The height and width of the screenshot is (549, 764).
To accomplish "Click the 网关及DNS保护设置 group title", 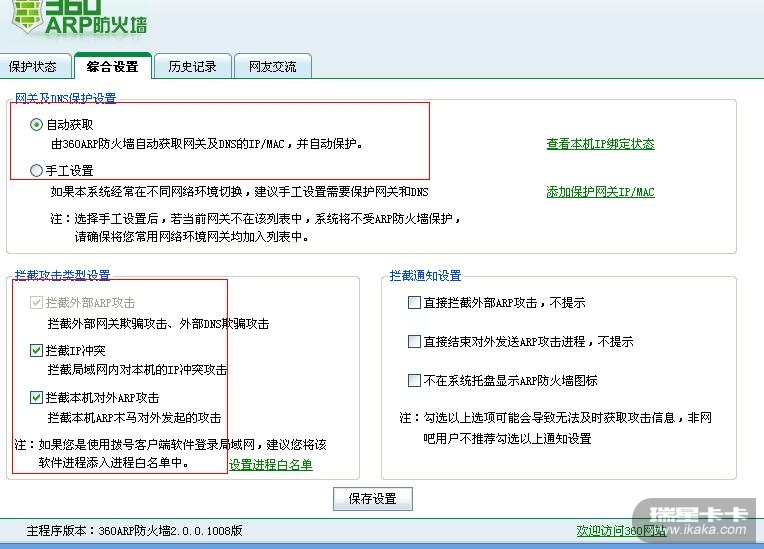I will click(65, 98).
